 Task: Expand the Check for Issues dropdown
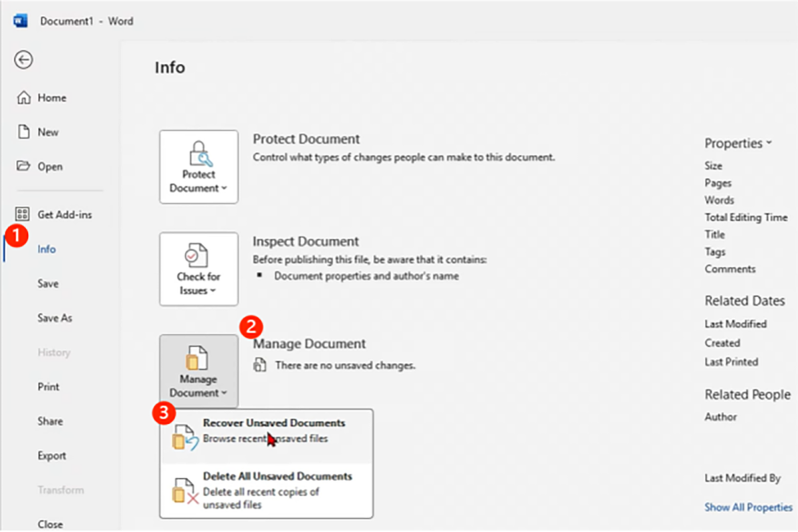[199, 269]
